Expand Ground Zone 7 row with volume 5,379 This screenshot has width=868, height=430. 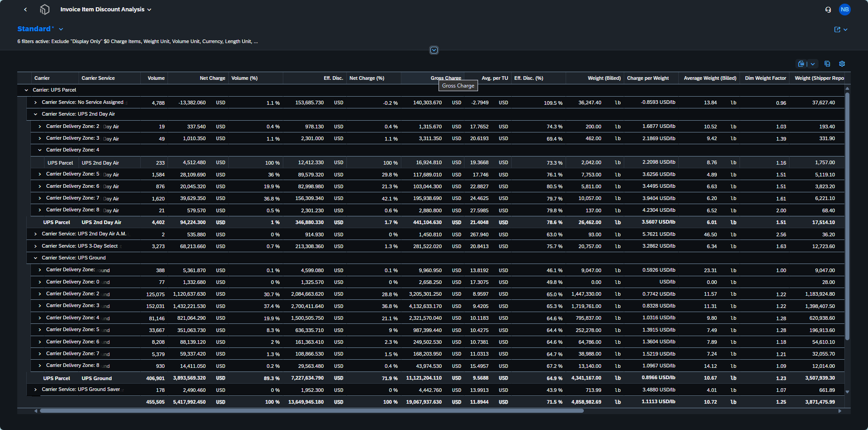[40, 354]
